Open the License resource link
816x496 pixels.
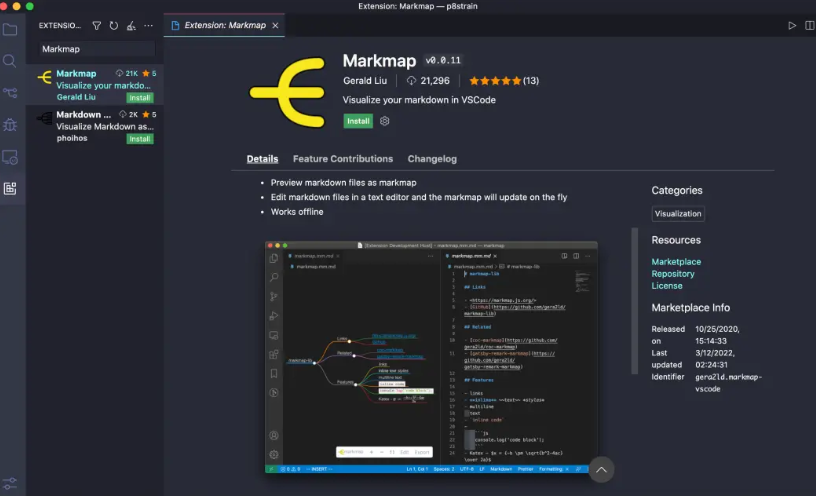click(x=667, y=286)
